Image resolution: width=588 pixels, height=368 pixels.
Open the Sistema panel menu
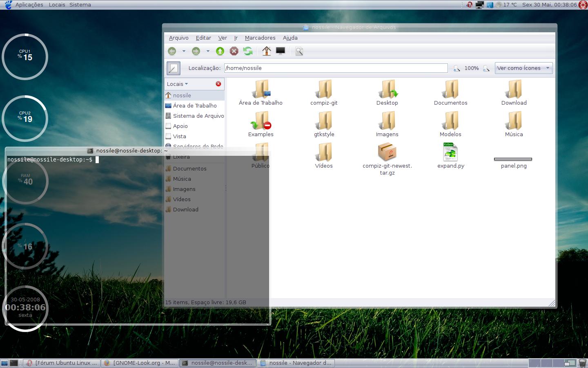(x=80, y=4)
